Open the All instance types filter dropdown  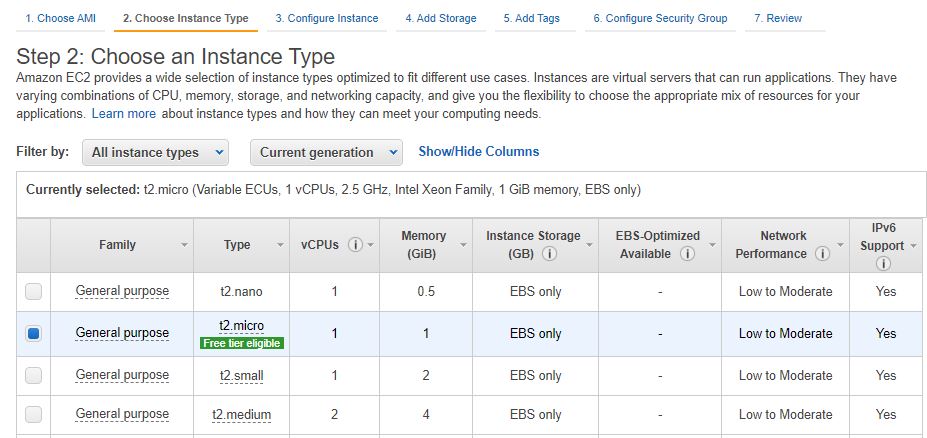155,152
